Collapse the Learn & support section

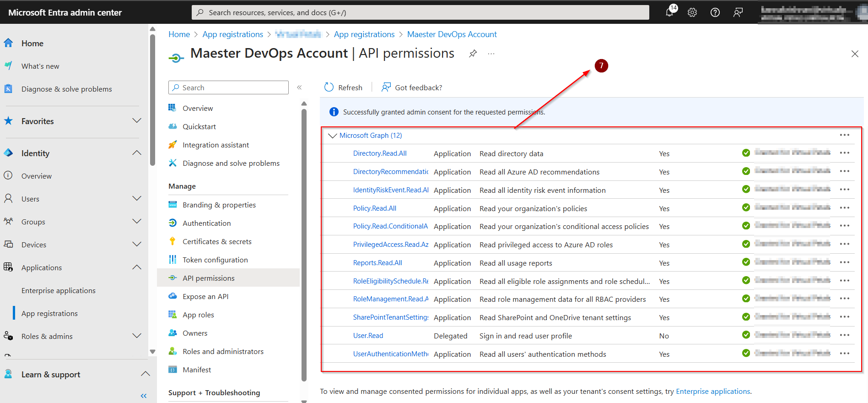(146, 374)
